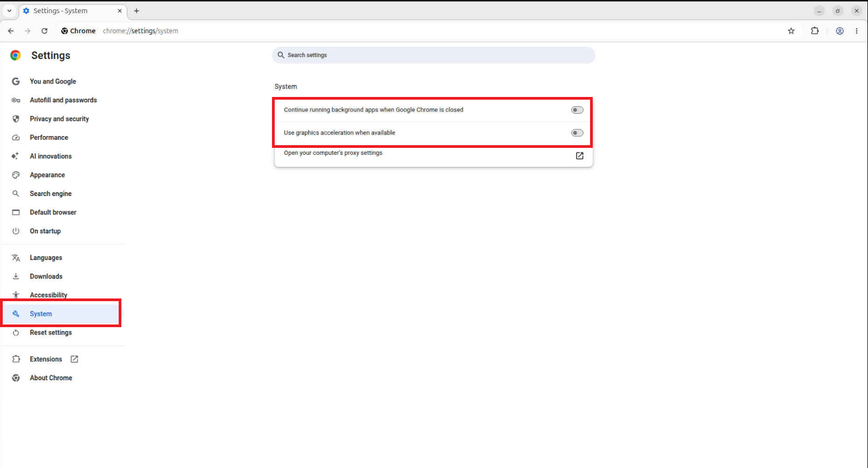Open You and Google settings
The image size is (868, 468).
[x=53, y=81]
